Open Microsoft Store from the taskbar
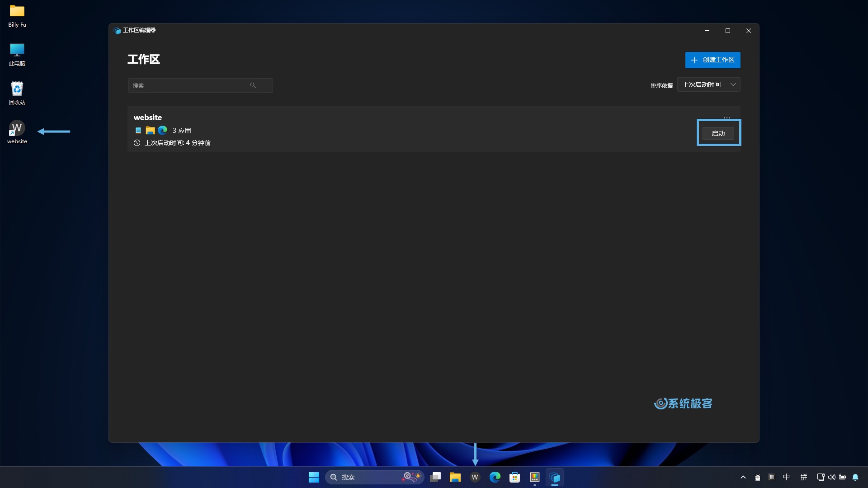This screenshot has width=868, height=488. point(514,477)
